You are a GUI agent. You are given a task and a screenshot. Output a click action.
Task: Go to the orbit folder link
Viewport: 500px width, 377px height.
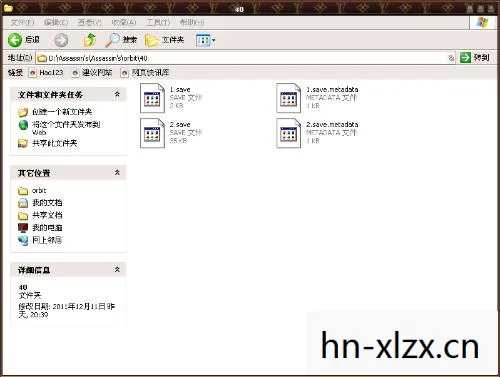point(39,190)
